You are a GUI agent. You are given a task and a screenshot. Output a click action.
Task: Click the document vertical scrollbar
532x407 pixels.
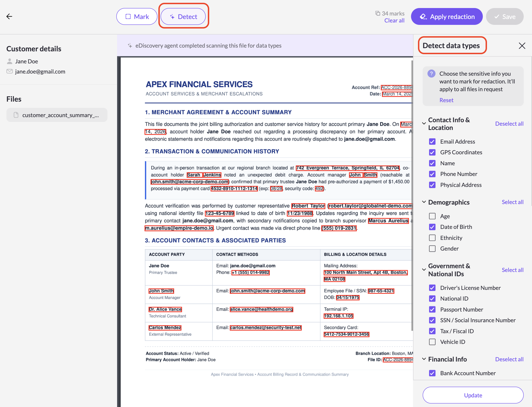(412, 195)
